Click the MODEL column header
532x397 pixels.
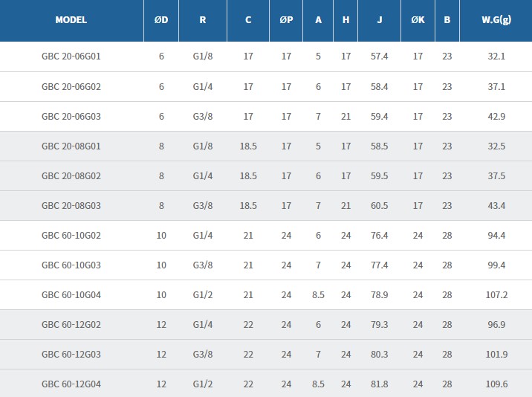(71, 20)
